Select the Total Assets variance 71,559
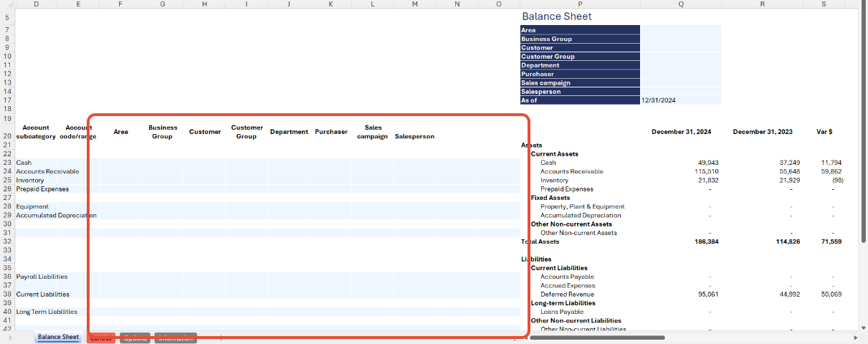868x344 pixels. tap(830, 242)
